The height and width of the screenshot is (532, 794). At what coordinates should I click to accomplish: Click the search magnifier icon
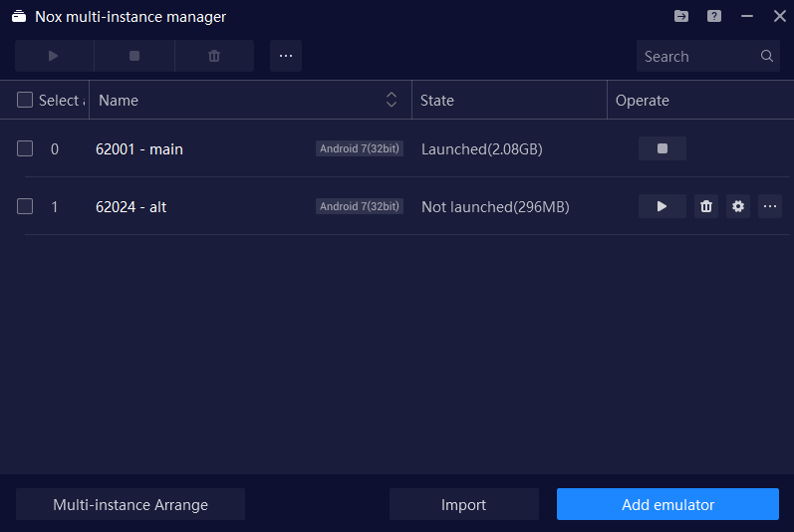(767, 56)
